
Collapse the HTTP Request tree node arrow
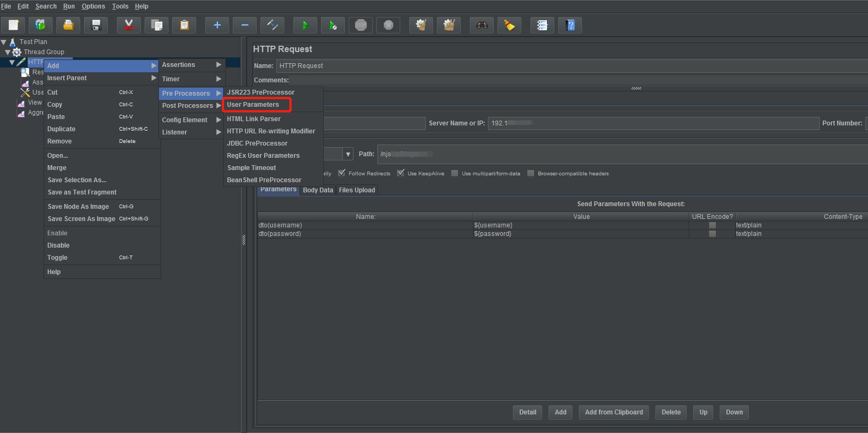pyautogui.click(x=12, y=62)
